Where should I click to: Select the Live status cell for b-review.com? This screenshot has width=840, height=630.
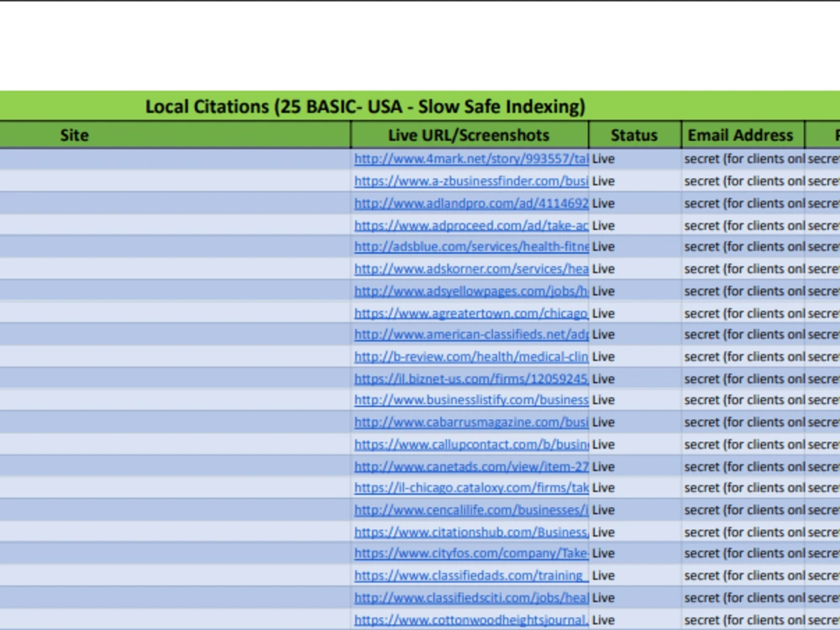(x=635, y=357)
